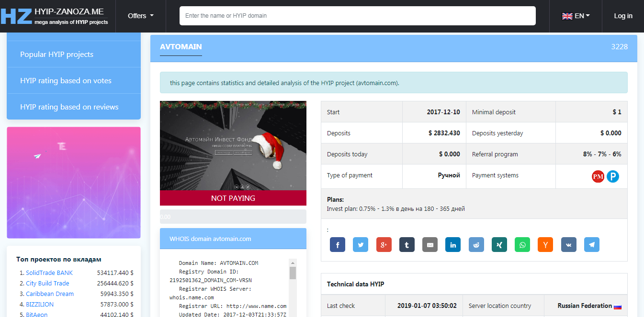Click the HZ site logo

(x=16, y=16)
